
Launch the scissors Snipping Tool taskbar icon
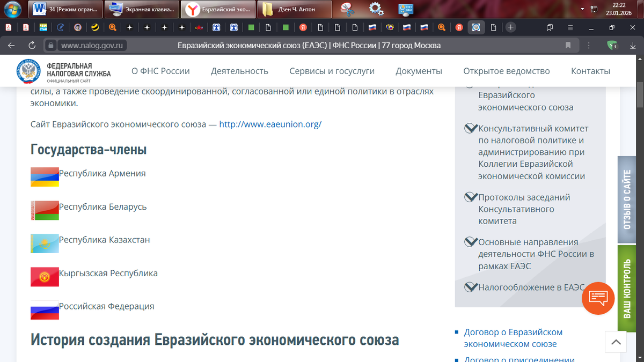coord(348,9)
